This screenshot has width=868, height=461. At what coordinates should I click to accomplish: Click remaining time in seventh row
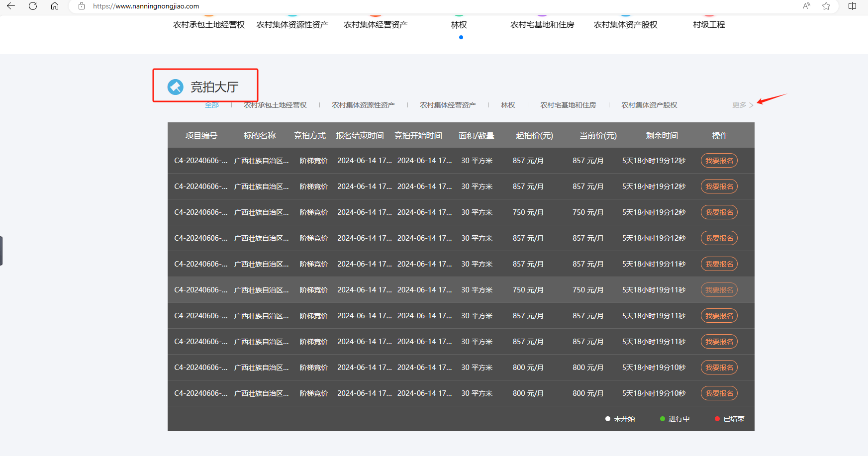(x=654, y=316)
